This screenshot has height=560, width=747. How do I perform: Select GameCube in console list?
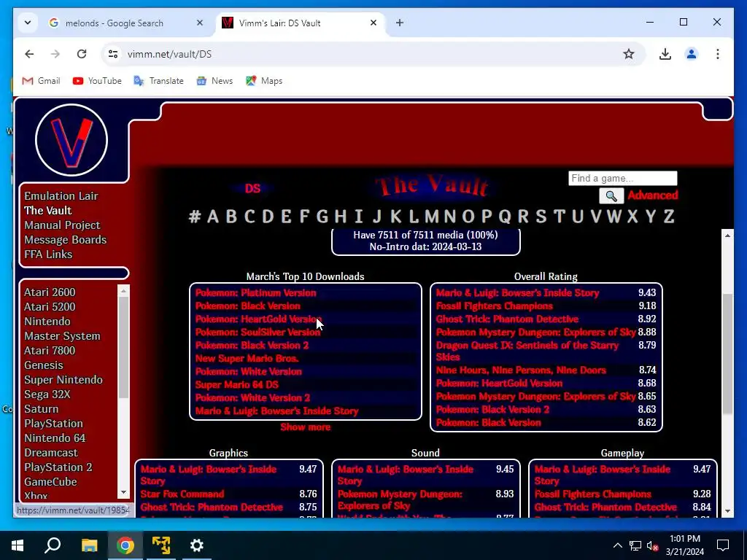(50, 482)
